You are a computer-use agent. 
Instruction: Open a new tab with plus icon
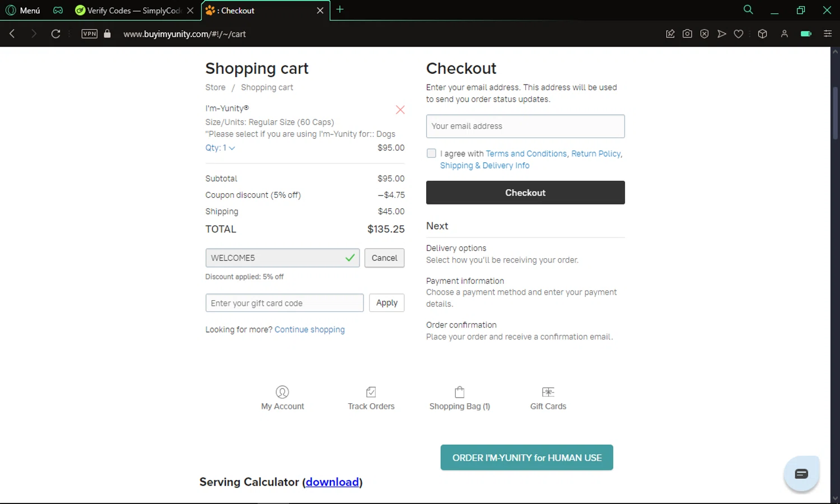[x=340, y=10]
